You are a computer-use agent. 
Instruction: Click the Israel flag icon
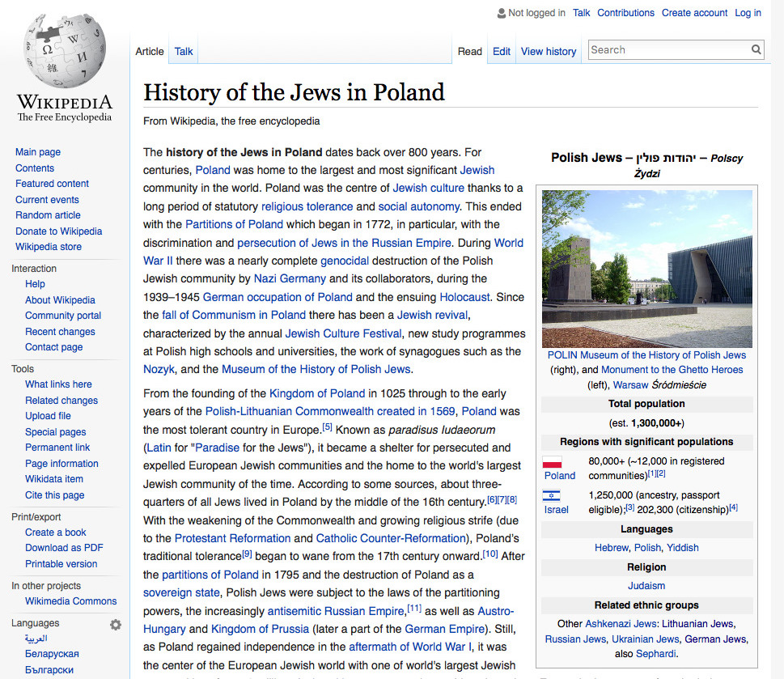[552, 495]
